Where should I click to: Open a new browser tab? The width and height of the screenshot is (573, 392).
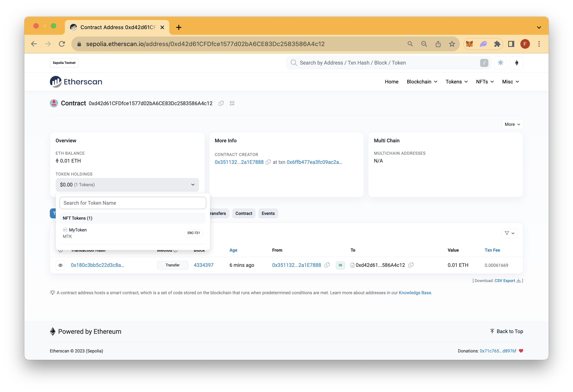[x=179, y=27]
